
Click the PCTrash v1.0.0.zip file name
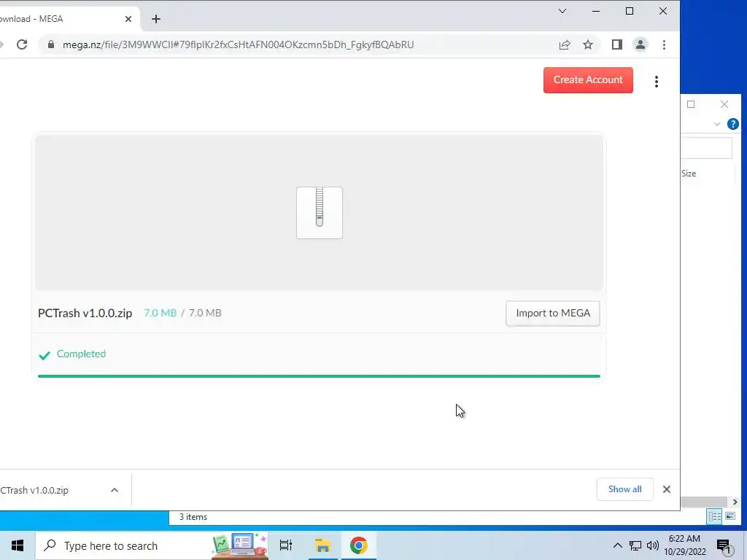click(x=85, y=314)
